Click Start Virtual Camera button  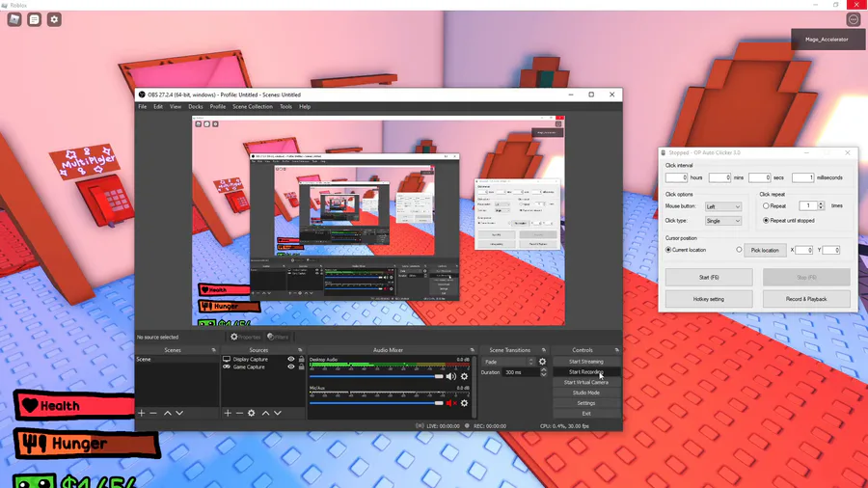(586, 382)
